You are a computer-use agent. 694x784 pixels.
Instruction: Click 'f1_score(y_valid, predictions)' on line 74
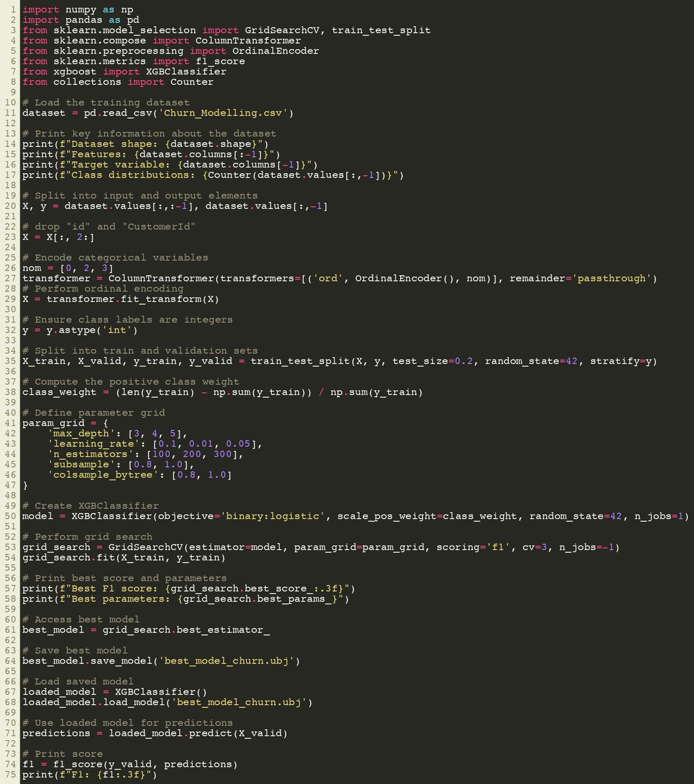tap(146, 764)
